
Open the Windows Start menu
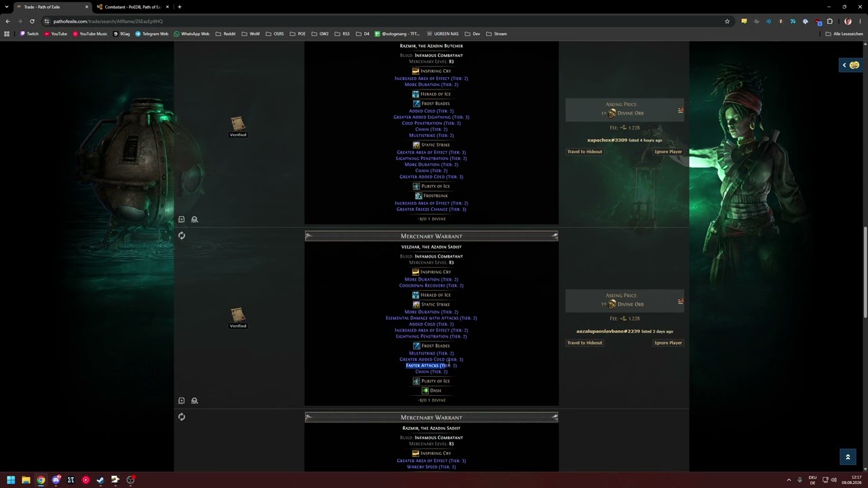tap(11, 480)
